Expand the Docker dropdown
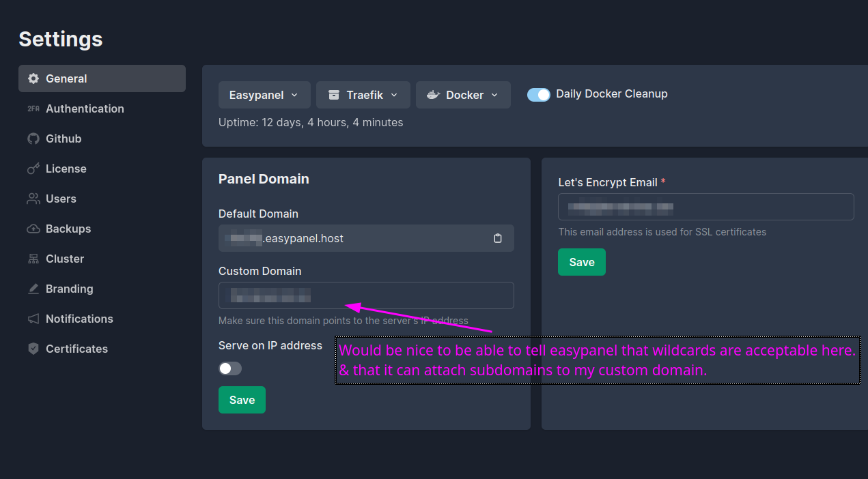 (462, 95)
